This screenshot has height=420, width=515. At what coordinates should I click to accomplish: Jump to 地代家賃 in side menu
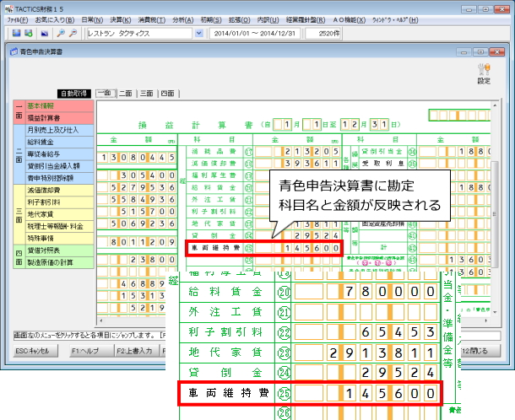59,214
